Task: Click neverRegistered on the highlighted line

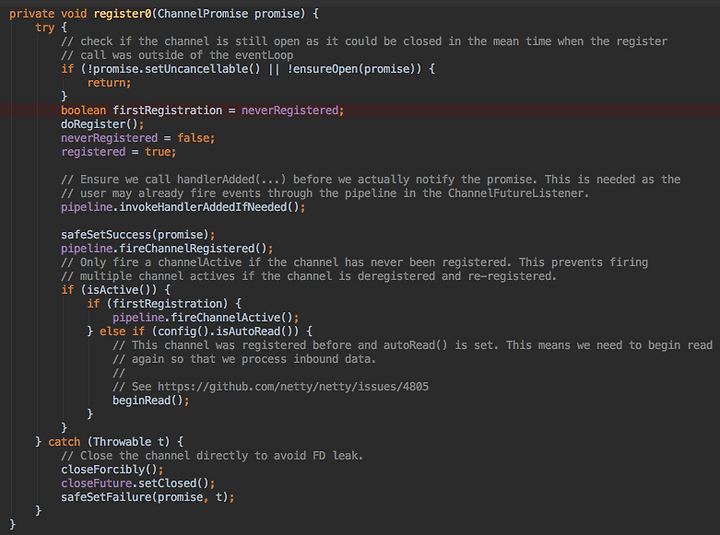Action: tap(290, 110)
